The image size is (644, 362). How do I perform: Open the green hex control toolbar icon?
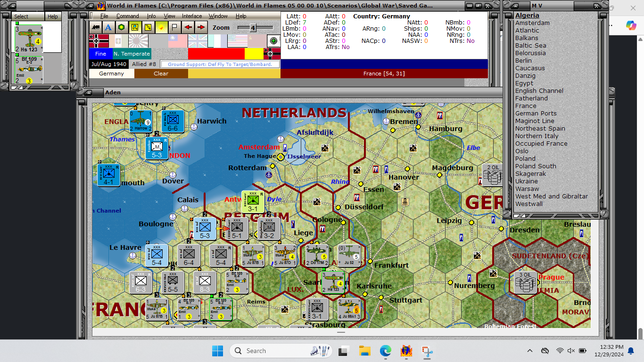pos(121,27)
